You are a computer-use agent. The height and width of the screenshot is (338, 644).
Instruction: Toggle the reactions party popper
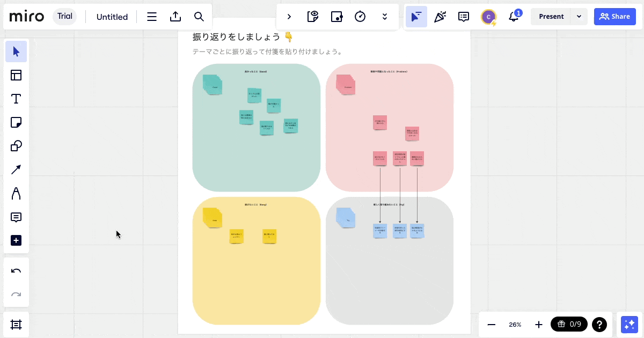[440, 17]
